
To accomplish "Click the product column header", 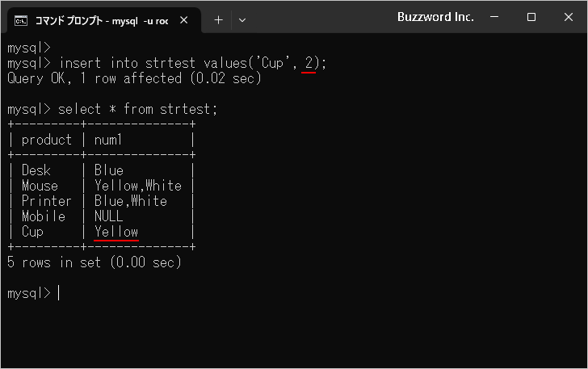I will (x=47, y=140).
